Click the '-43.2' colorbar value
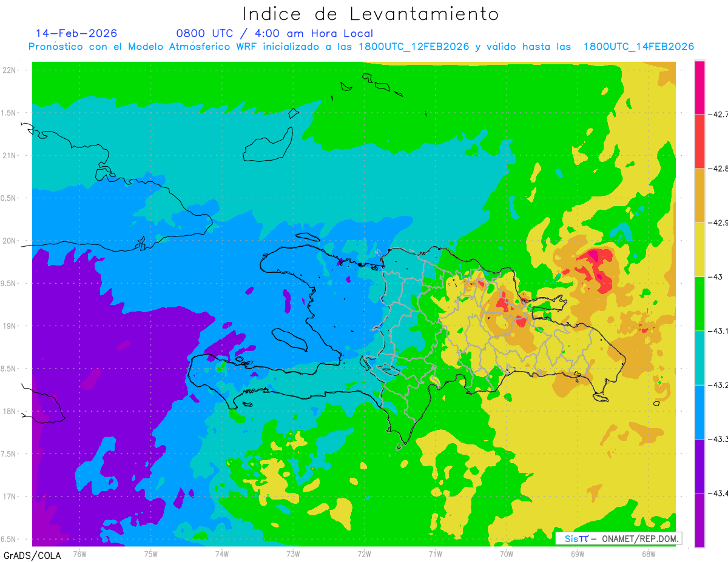728x562 pixels. (718, 385)
